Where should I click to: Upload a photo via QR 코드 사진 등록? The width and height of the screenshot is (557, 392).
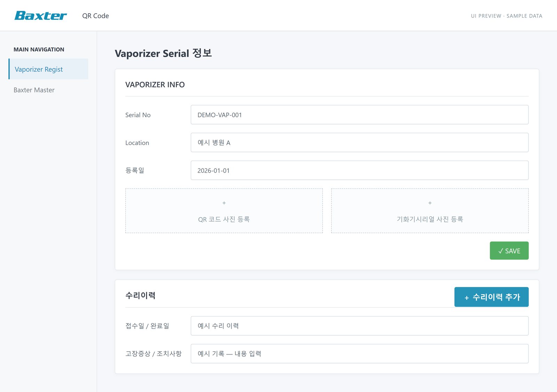click(x=224, y=211)
